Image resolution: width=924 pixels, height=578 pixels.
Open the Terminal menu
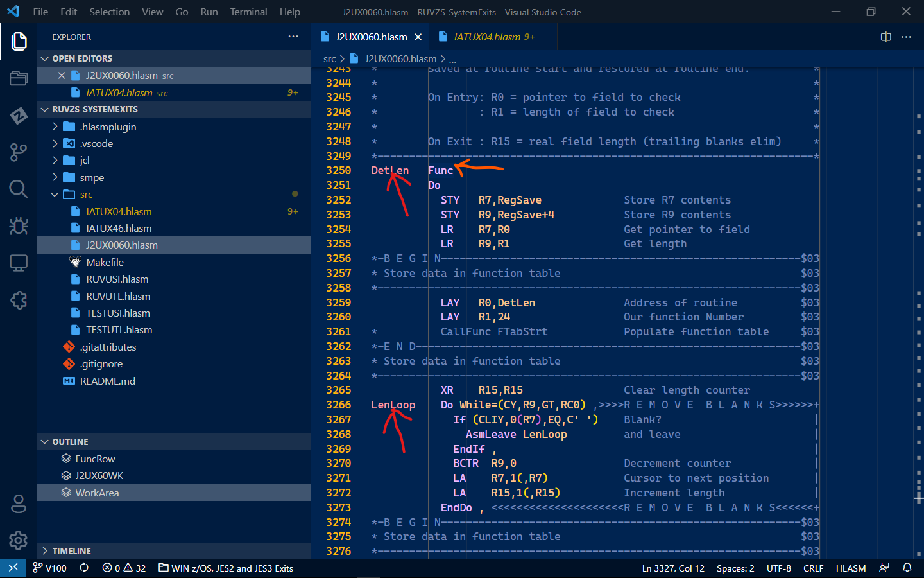pyautogui.click(x=248, y=12)
